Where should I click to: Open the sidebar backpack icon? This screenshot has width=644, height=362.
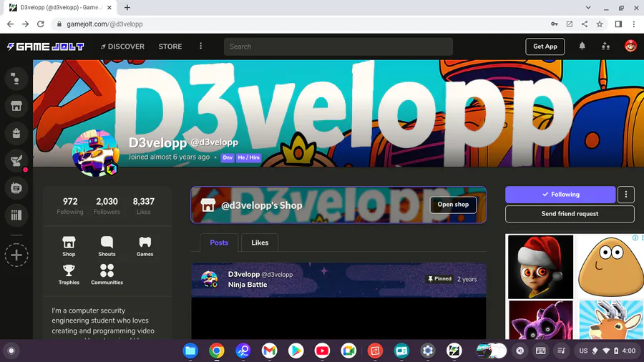pos(16,133)
